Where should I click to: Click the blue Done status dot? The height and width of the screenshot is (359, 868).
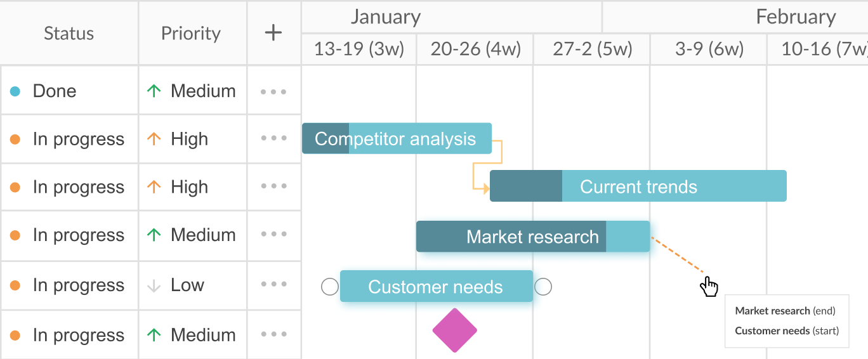pos(15,91)
